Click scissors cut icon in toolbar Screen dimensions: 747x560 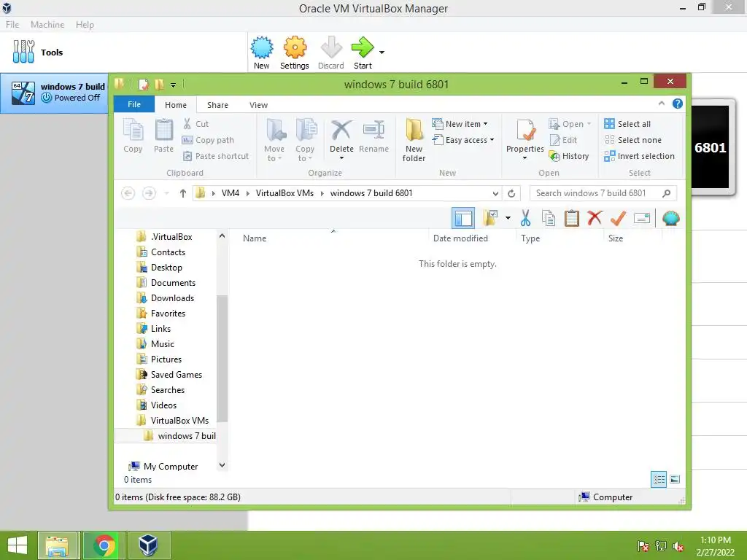525,219
